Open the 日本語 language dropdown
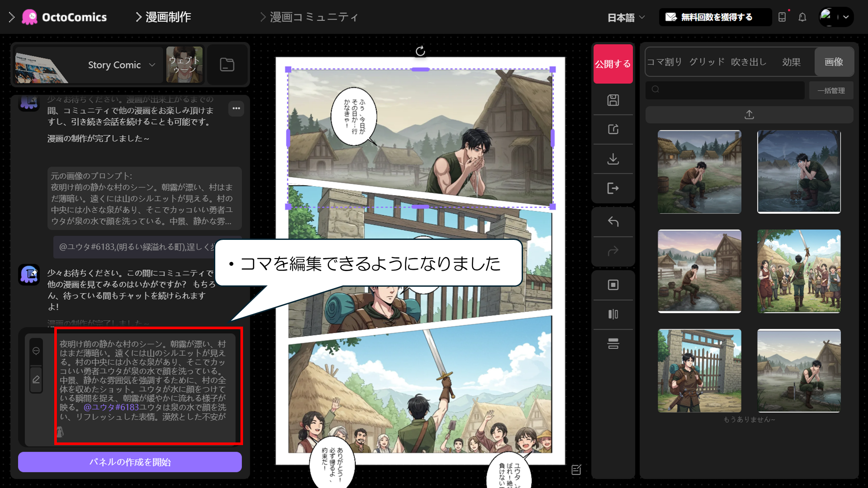868x488 pixels. 626,17
